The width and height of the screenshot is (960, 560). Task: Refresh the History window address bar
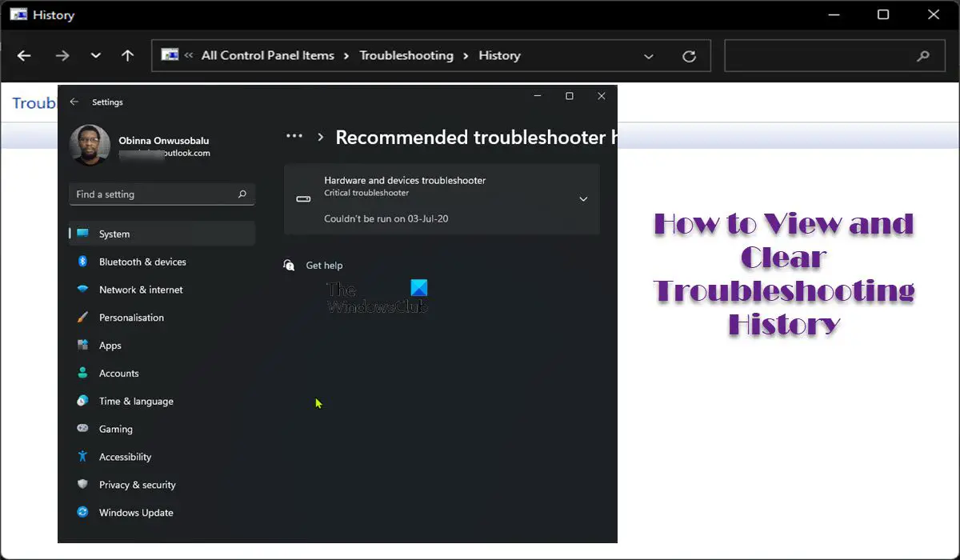tap(689, 56)
